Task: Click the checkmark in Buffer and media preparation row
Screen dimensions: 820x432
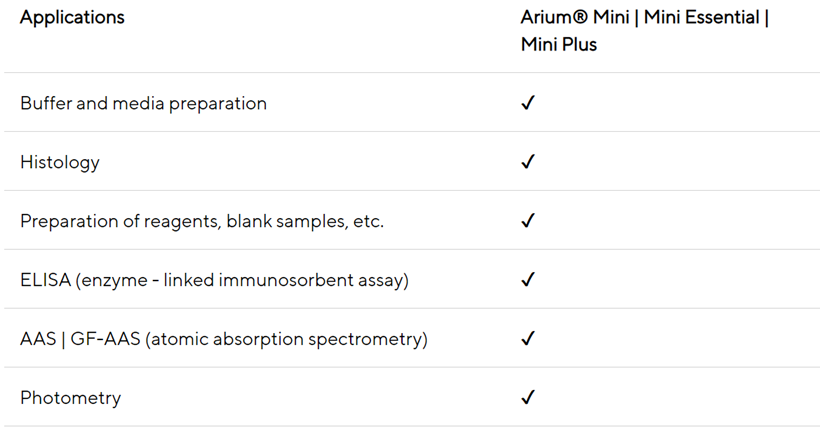Action: pyautogui.click(x=528, y=103)
